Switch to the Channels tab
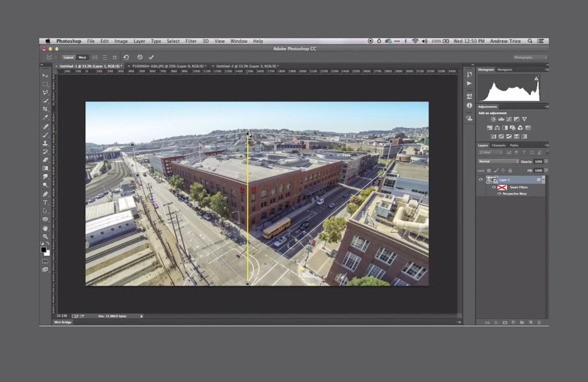This screenshot has width=588, height=382. (499, 145)
